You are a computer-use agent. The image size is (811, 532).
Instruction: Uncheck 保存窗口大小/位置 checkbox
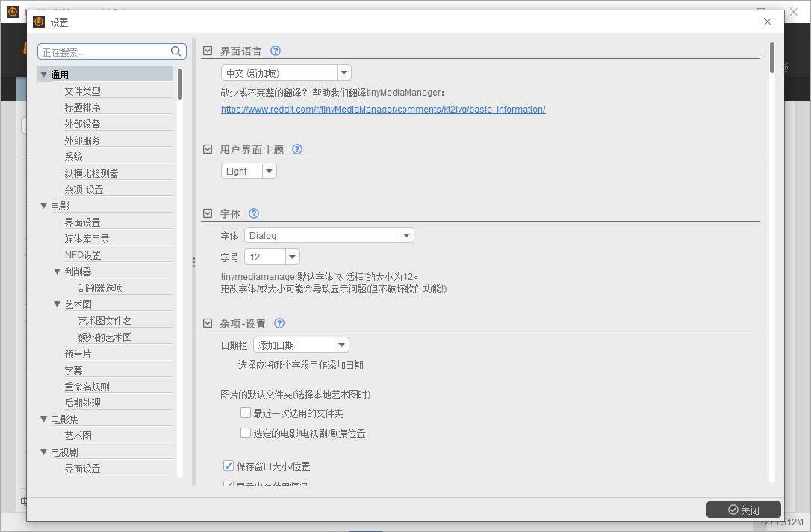pos(229,466)
